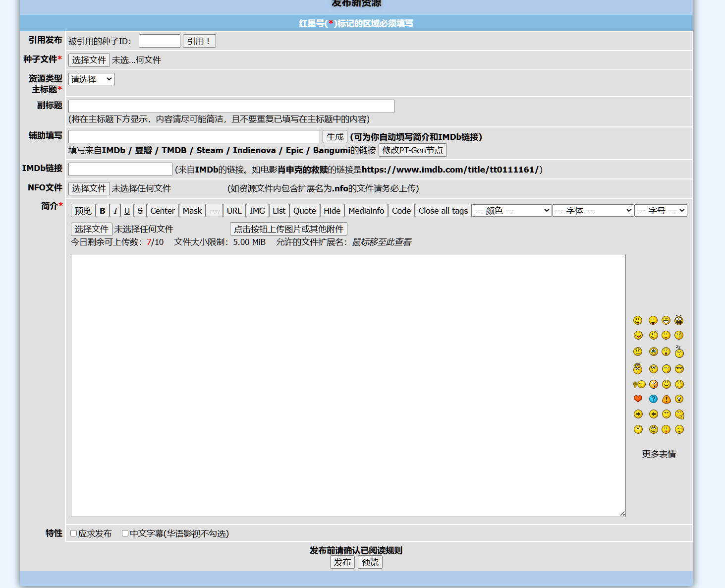Check the 应求发布 checkbox

74,533
